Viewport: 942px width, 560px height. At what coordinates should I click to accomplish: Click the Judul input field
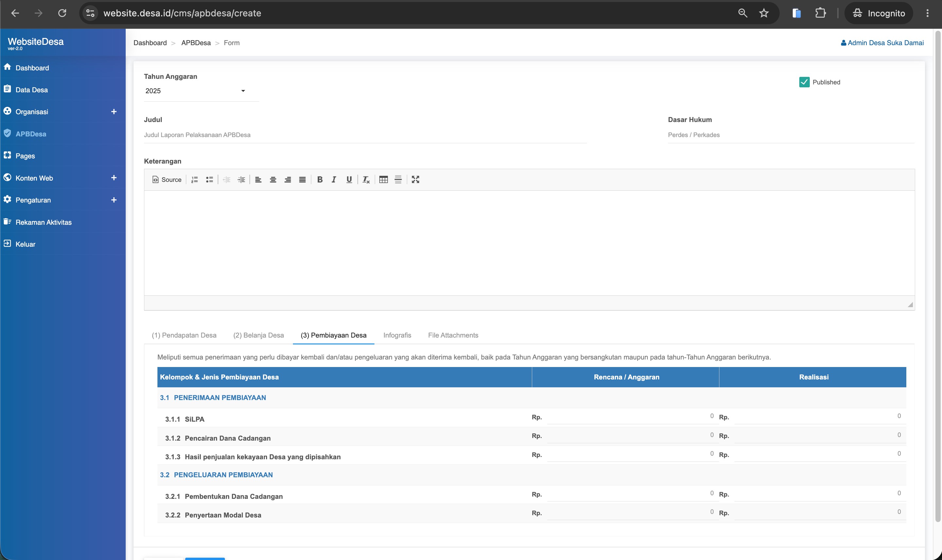365,135
